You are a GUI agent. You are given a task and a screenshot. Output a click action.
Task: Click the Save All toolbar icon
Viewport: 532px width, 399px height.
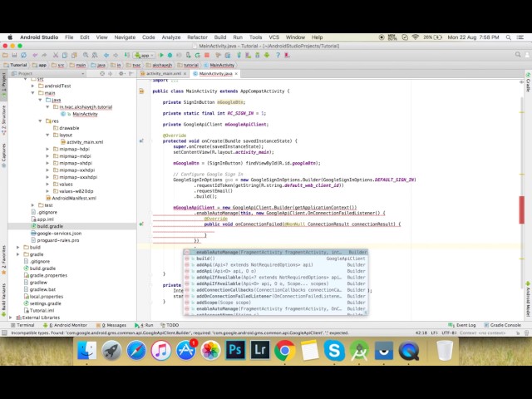tap(14, 55)
